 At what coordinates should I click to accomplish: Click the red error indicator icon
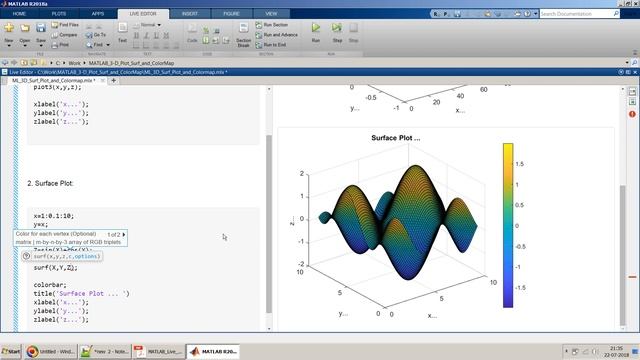(x=632, y=114)
